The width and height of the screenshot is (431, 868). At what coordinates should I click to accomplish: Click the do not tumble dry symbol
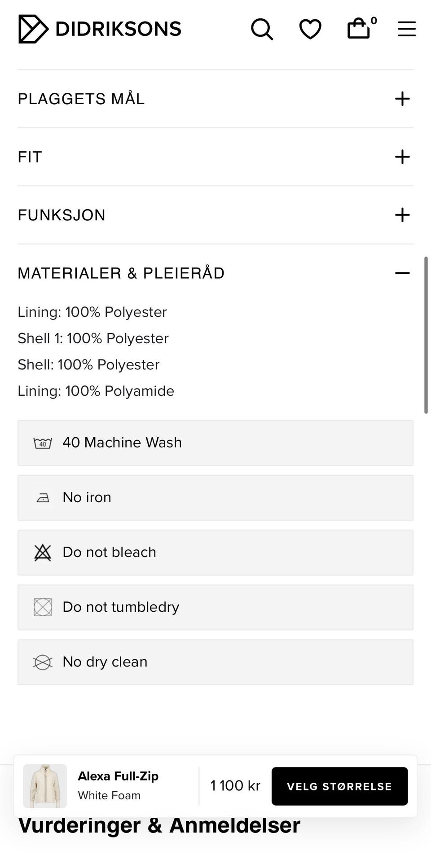tap(43, 607)
